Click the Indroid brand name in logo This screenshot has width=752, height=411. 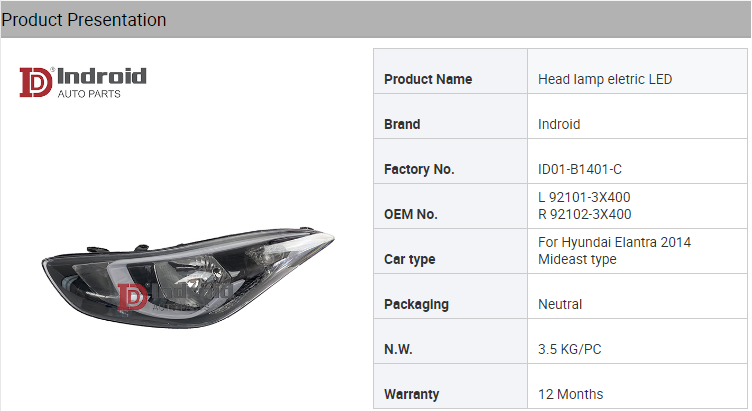[x=101, y=76]
